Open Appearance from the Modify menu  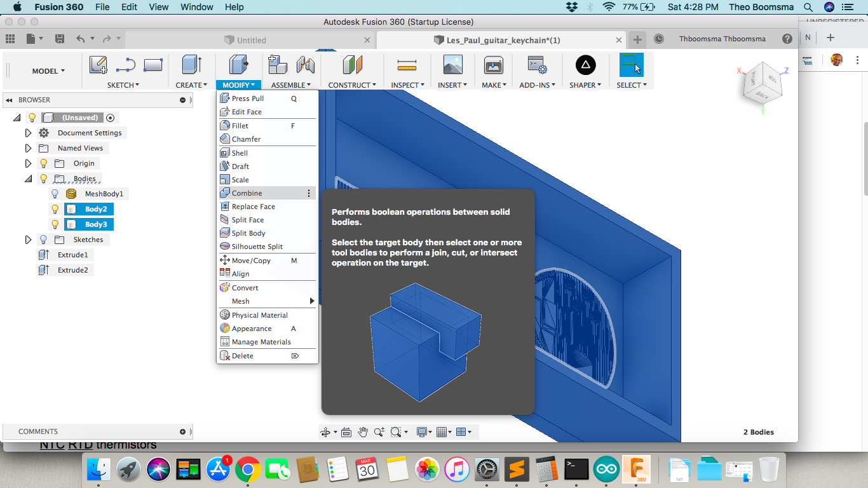click(267, 329)
